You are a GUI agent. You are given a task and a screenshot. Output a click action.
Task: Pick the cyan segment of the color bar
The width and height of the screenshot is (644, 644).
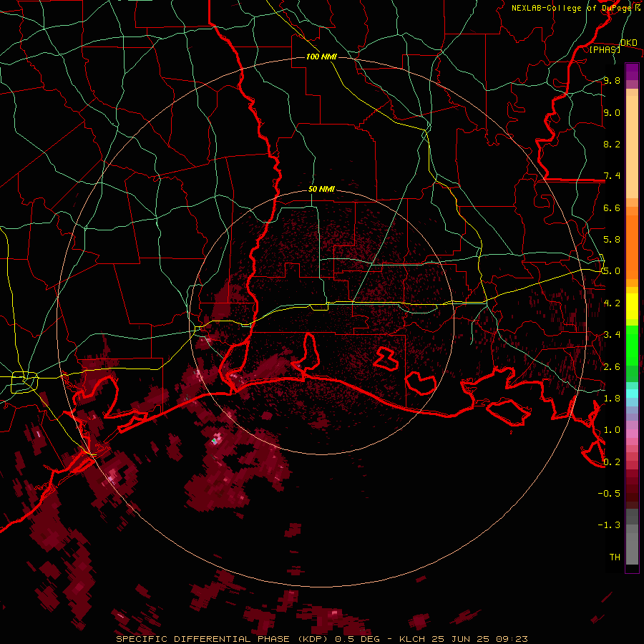(632, 394)
